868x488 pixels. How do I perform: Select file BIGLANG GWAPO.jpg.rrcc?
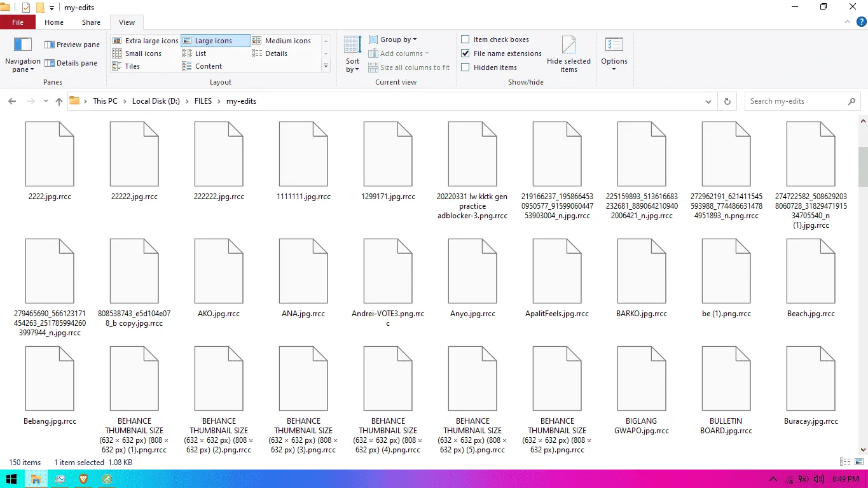click(642, 391)
